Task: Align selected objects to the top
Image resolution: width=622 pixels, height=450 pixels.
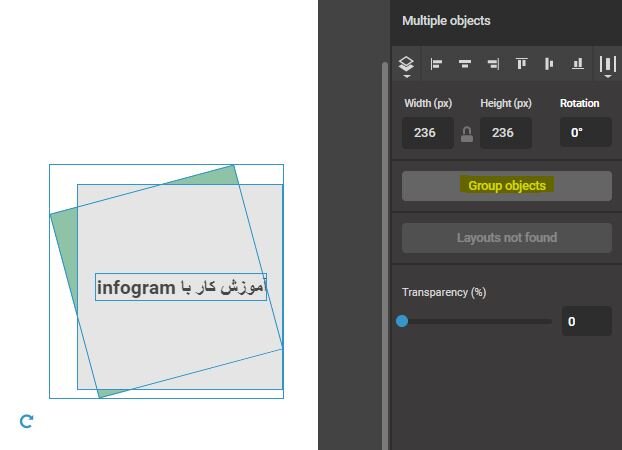Action: pos(521,63)
